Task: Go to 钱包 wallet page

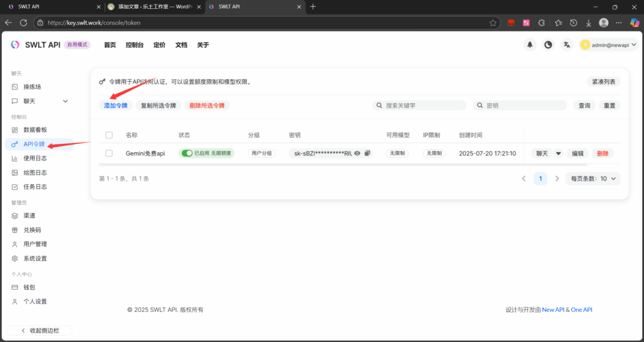Action: tap(30, 287)
